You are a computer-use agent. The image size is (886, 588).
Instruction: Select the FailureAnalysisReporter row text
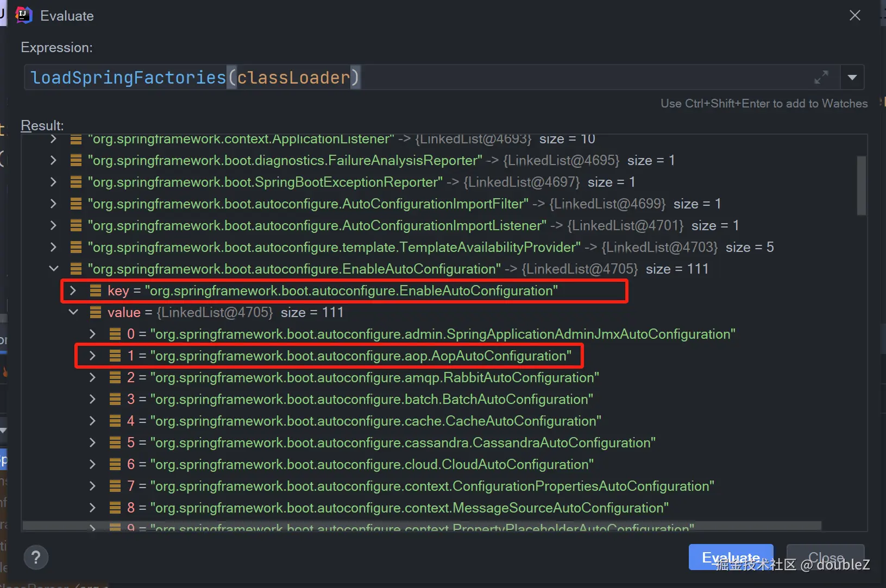point(381,160)
